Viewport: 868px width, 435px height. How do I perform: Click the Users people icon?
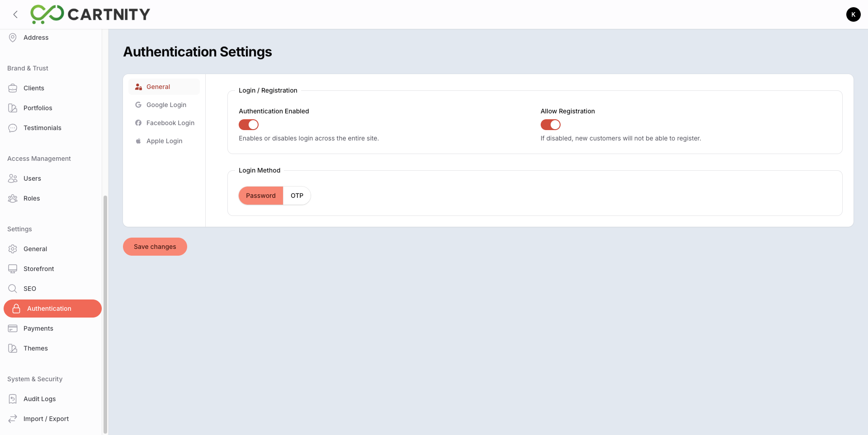tap(13, 178)
